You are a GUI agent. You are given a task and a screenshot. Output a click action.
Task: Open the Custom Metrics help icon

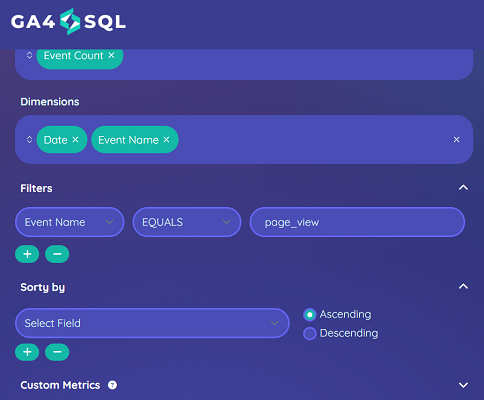[x=113, y=385]
